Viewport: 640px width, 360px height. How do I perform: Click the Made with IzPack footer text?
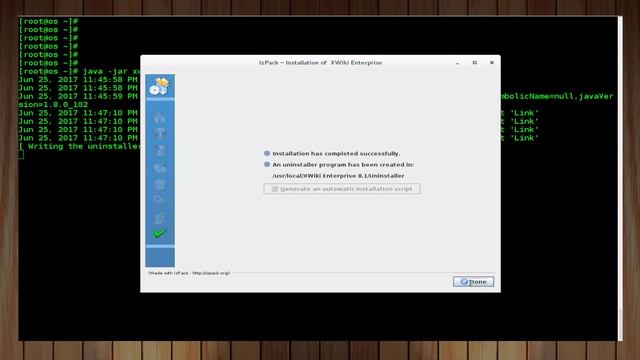click(x=189, y=273)
